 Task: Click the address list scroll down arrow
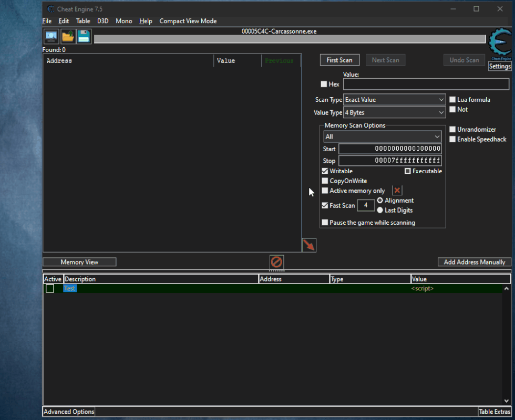coord(506,401)
